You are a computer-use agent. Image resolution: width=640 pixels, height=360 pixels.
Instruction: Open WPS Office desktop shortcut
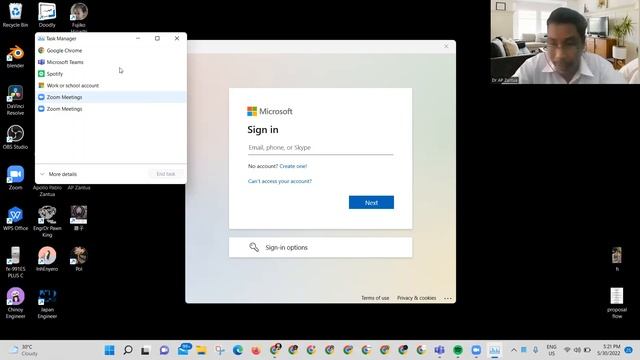[15, 219]
